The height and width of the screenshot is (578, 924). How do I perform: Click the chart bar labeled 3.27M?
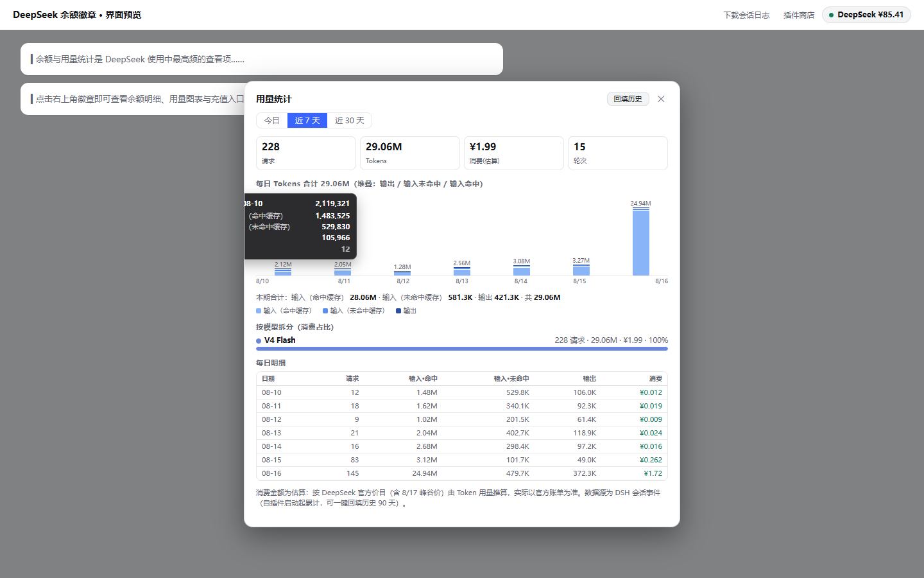581,270
